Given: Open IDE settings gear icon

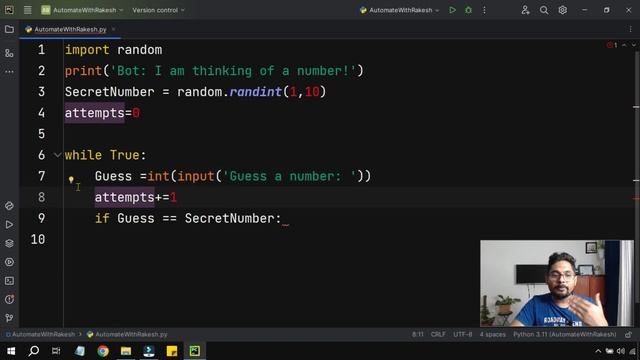Looking at the screenshot, I should click(x=562, y=10).
